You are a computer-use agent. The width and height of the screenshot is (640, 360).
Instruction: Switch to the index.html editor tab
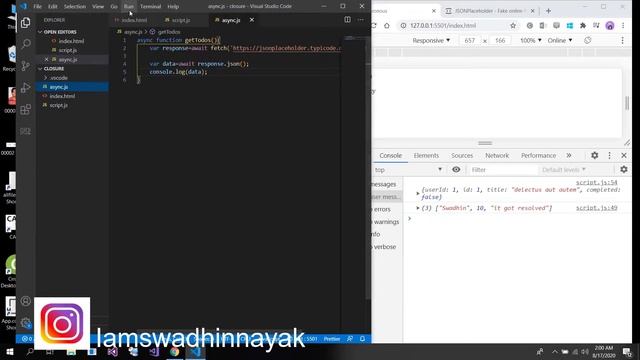[134, 20]
